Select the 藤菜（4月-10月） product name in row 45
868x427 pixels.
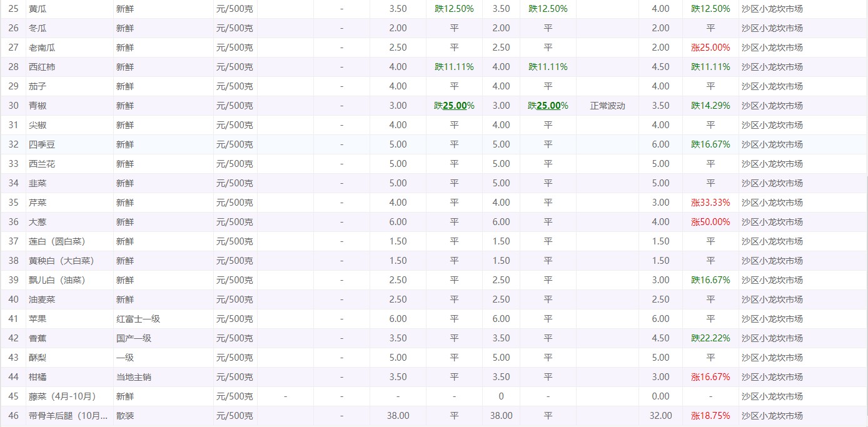pos(62,396)
